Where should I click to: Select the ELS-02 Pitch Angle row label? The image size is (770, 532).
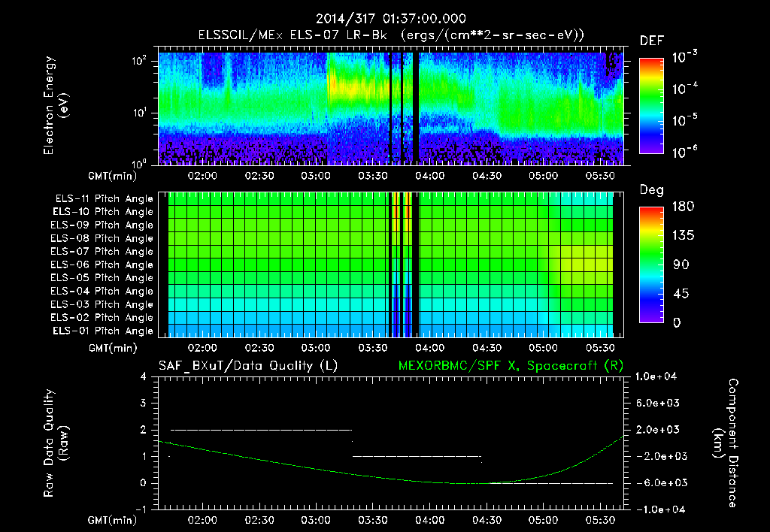point(102,318)
